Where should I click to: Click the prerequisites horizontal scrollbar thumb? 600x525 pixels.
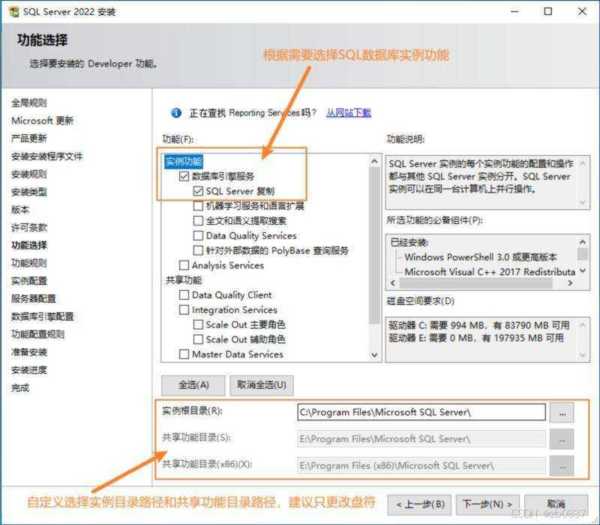(x=476, y=283)
